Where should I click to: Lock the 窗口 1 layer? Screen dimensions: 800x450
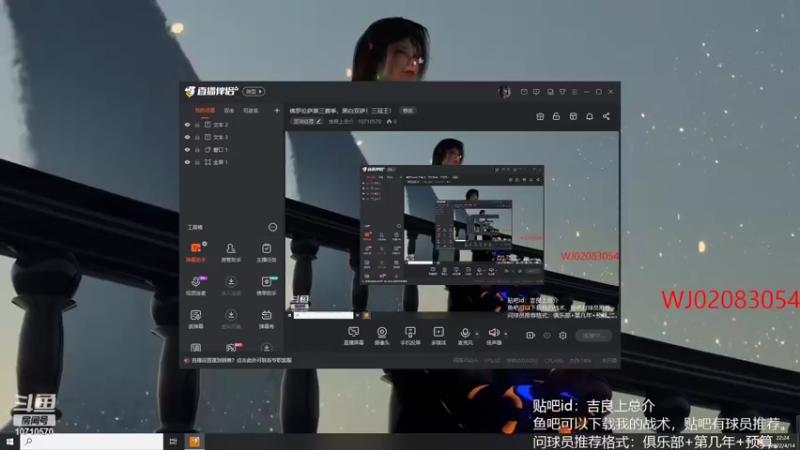197,149
